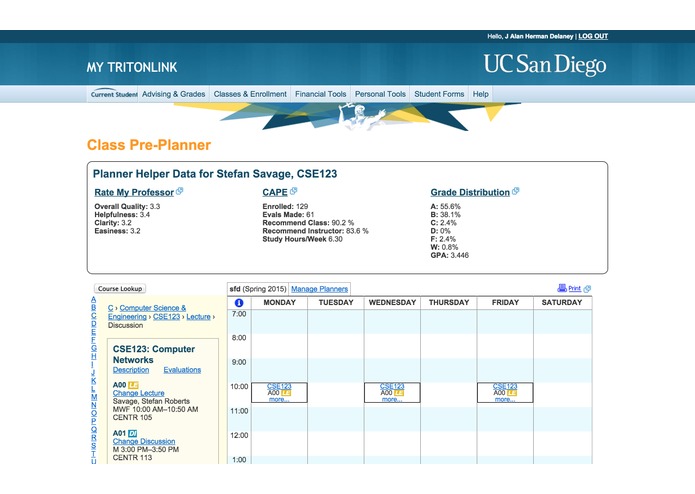Click the C breadcrumb link
695x494 pixels.
pyautogui.click(x=110, y=308)
